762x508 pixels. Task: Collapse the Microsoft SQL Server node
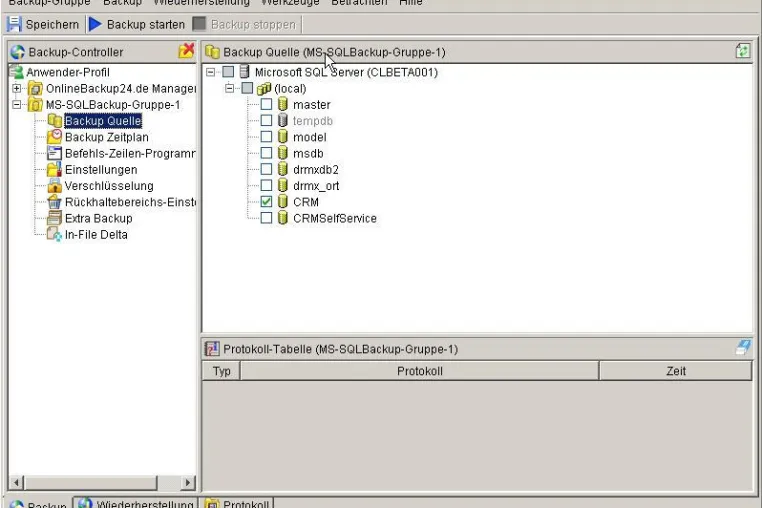click(x=210, y=72)
